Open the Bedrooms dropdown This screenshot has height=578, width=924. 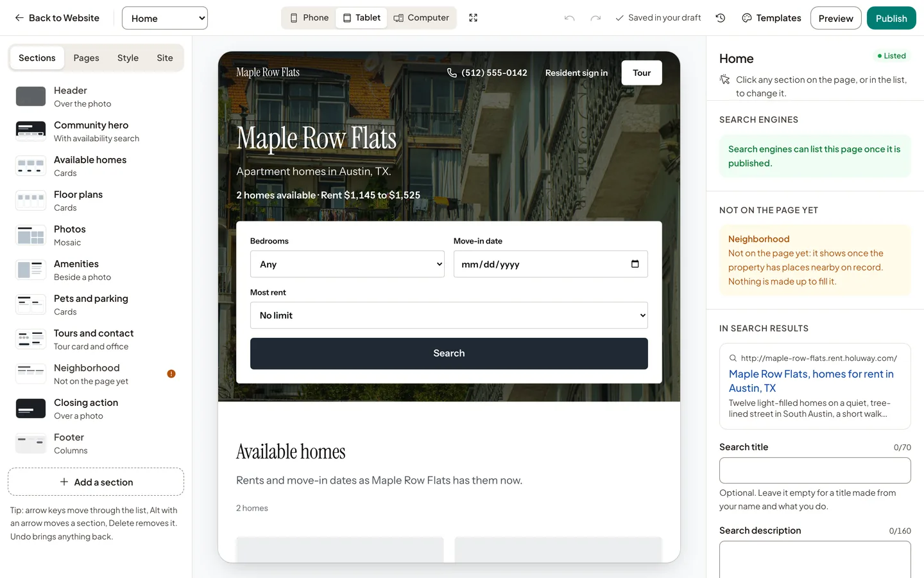click(347, 264)
